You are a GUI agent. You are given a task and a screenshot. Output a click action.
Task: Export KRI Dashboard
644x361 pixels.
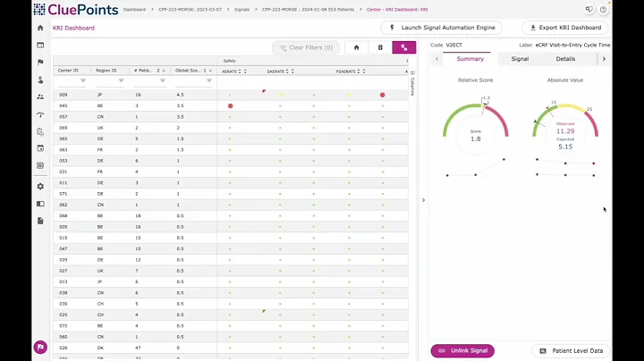(x=565, y=28)
